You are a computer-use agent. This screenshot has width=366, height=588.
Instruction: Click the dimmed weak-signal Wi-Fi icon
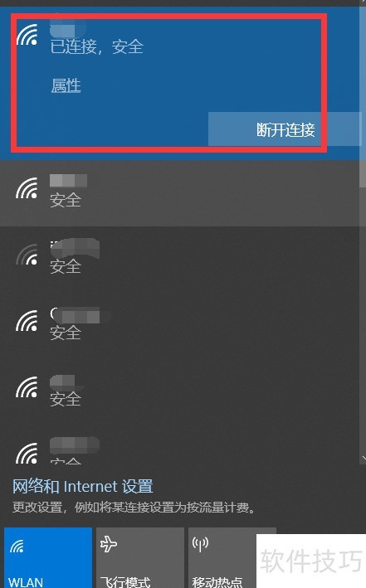(27, 255)
